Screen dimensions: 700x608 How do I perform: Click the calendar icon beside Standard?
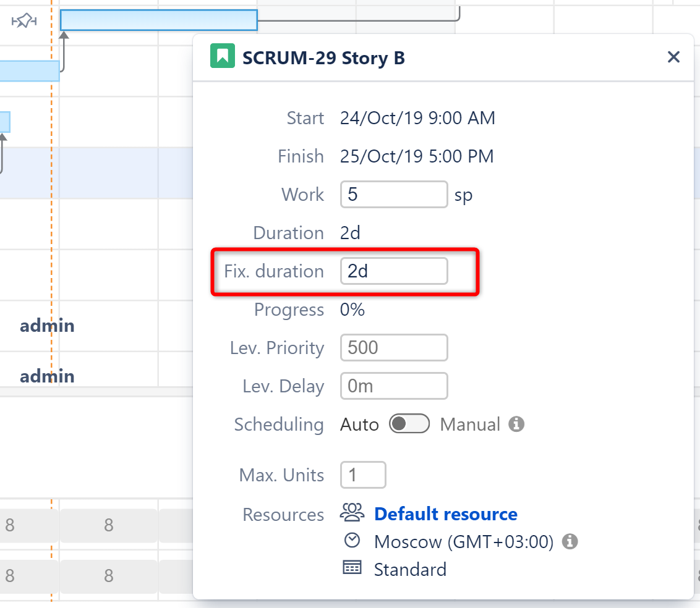point(352,568)
